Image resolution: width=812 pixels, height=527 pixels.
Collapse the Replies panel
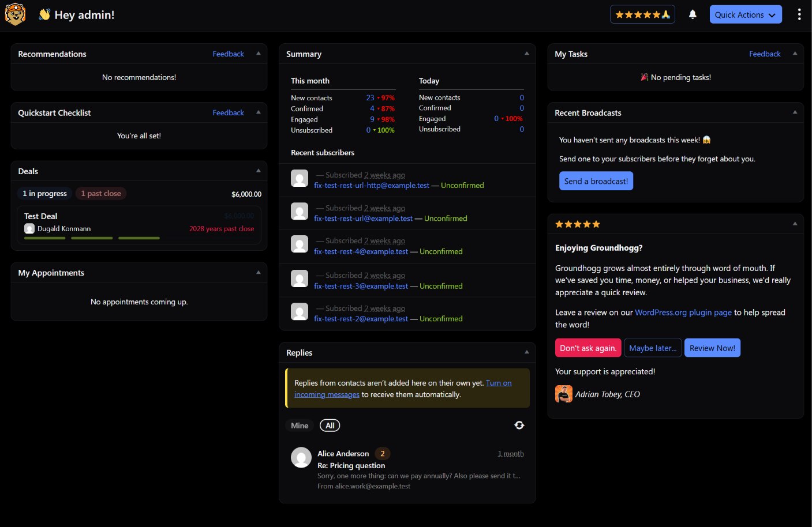(527, 352)
